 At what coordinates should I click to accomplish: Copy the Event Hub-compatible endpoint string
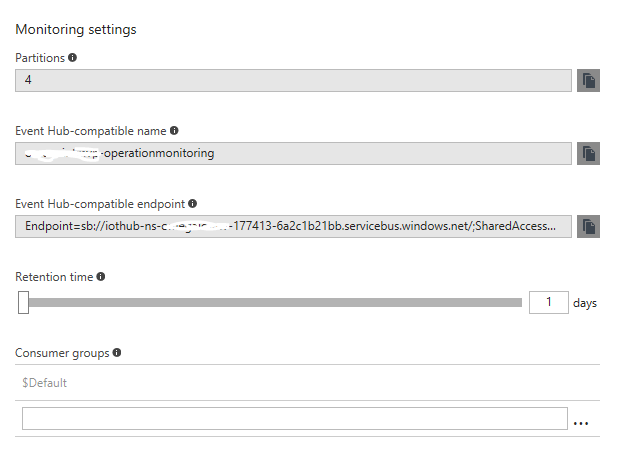coord(589,227)
